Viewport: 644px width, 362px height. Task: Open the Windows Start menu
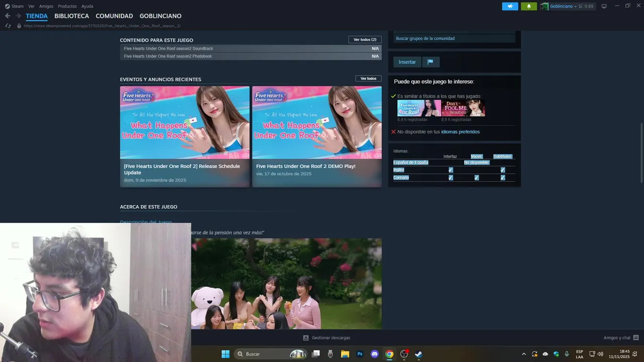pyautogui.click(x=225, y=354)
